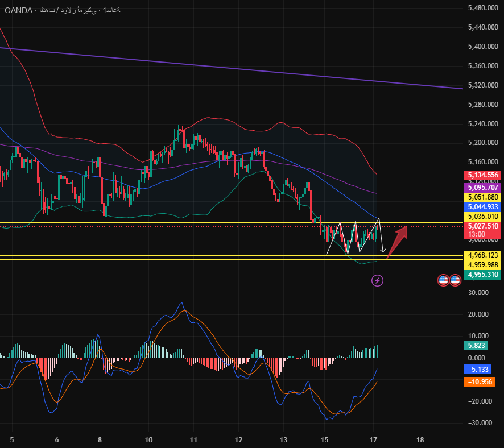Click the purple lightning bolt event icon
This screenshot has height=448, width=504.
point(377,280)
